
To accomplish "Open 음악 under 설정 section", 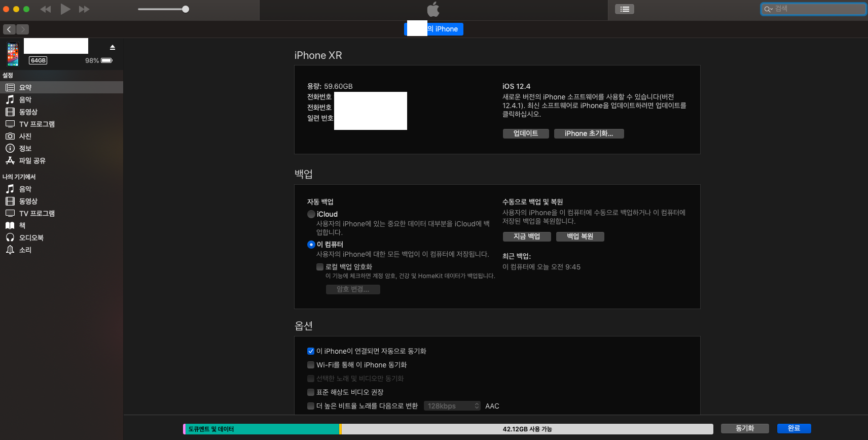I will [61, 99].
